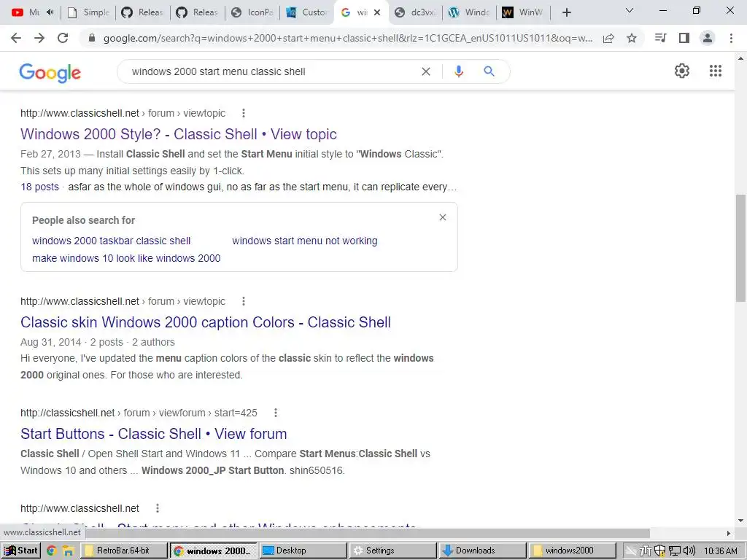Switch to Settings taskbar window
This screenshot has width=747, height=560.
(x=392, y=551)
